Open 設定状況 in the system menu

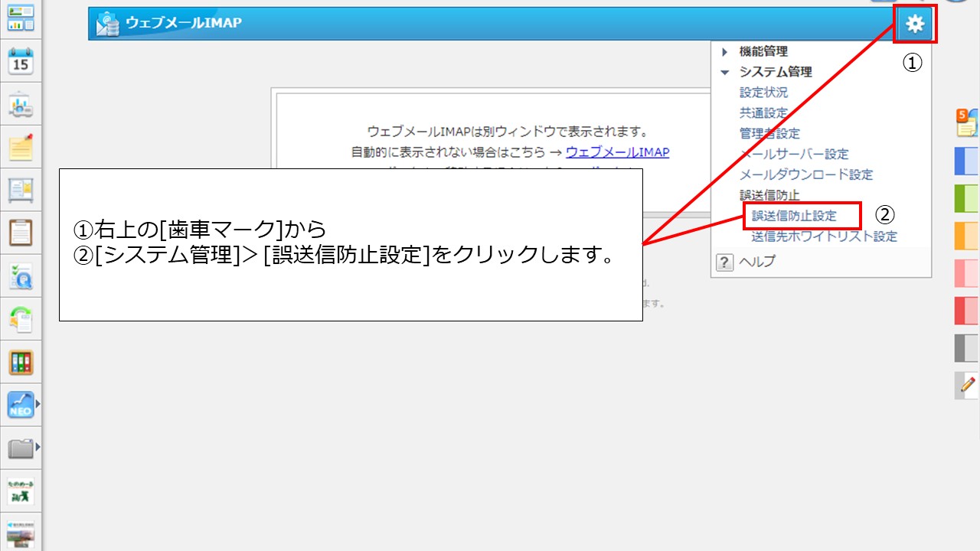point(763,92)
